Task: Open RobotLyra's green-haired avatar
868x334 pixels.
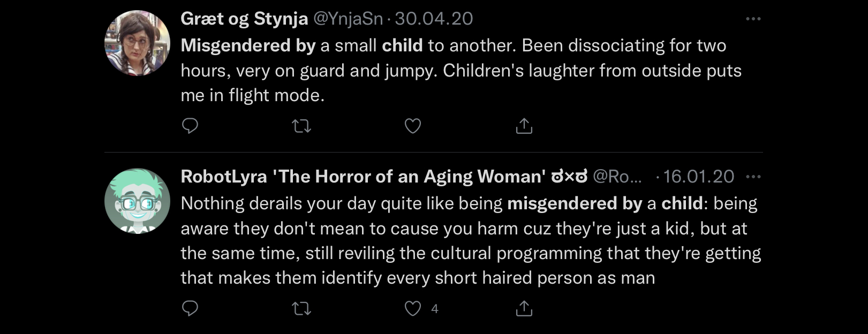Action: [137, 201]
